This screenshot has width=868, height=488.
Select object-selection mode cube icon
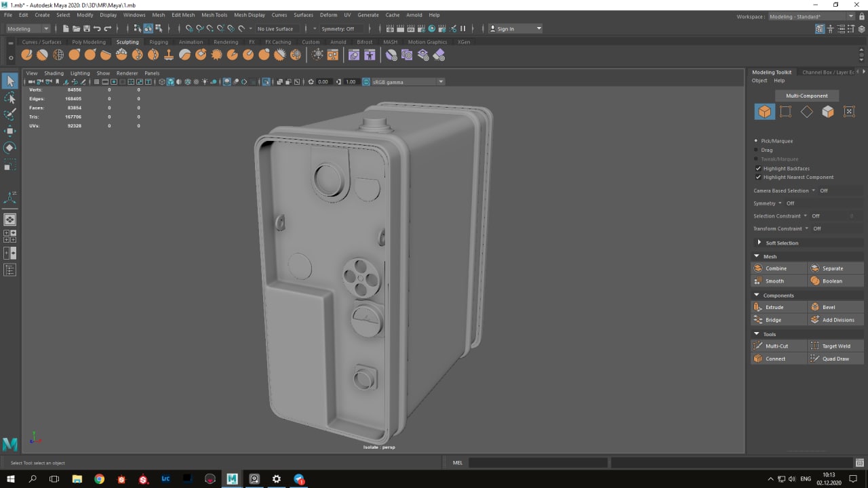[764, 112]
